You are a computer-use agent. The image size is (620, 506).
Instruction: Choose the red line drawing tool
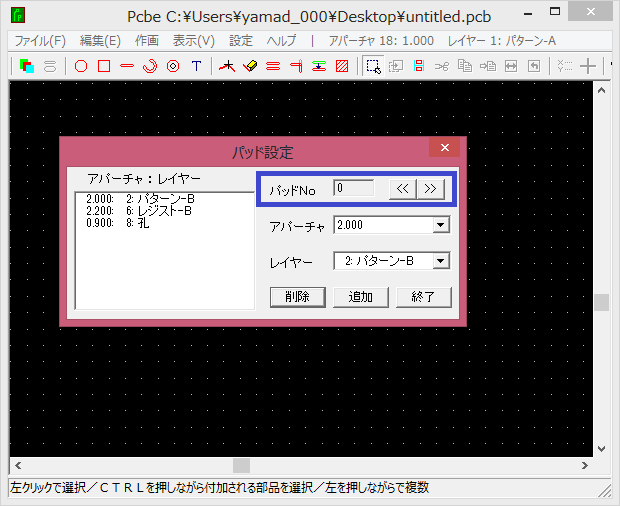127,67
